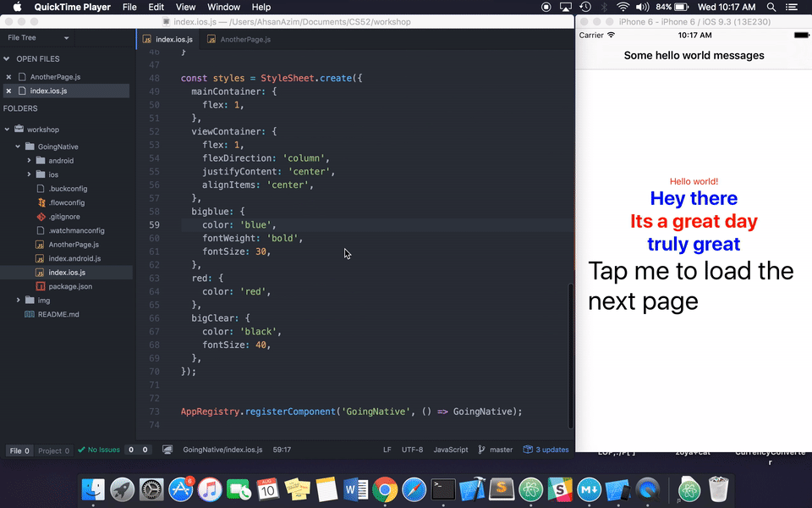Tap 'Tap me to load the next page' in simulator

coord(690,285)
